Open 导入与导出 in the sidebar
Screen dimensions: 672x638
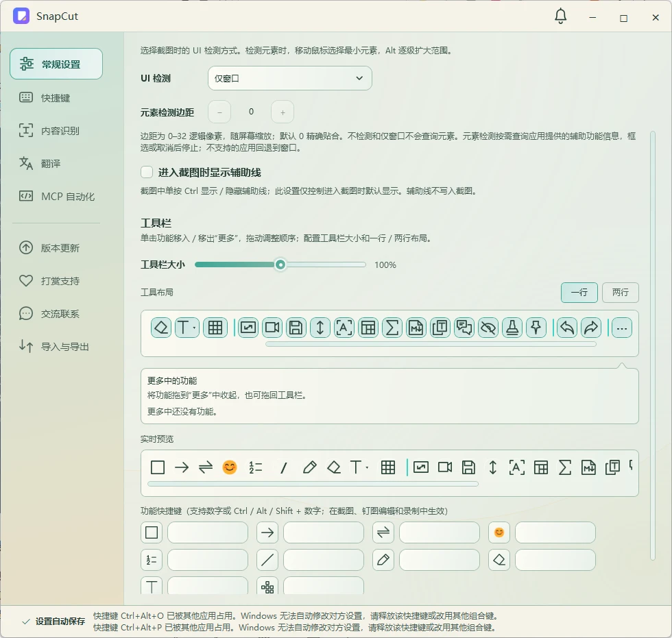coord(56,346)
